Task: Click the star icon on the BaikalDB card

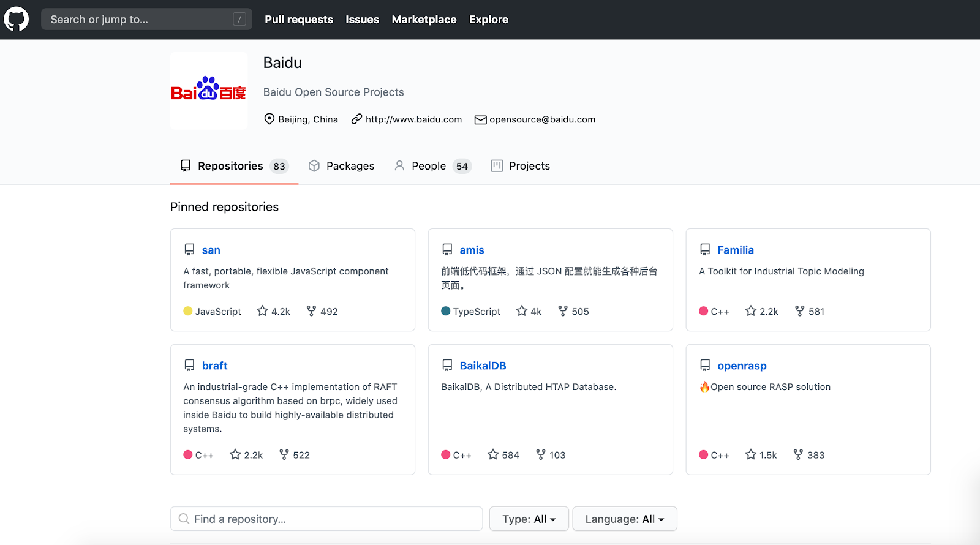Action: 493,454
